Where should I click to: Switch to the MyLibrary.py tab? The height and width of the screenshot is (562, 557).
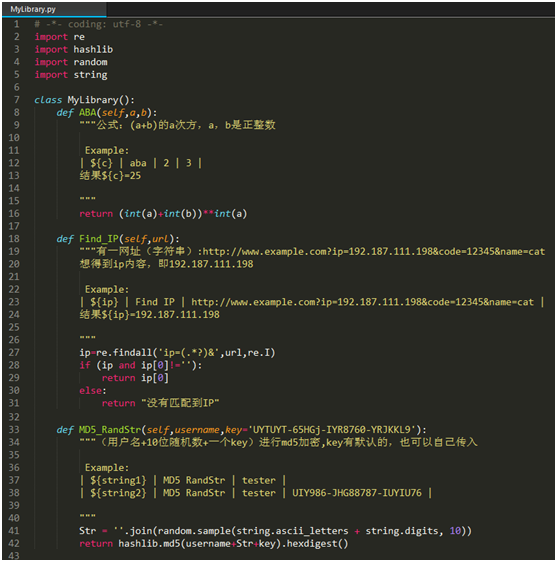pyautogui.click(x=33, y=9)
